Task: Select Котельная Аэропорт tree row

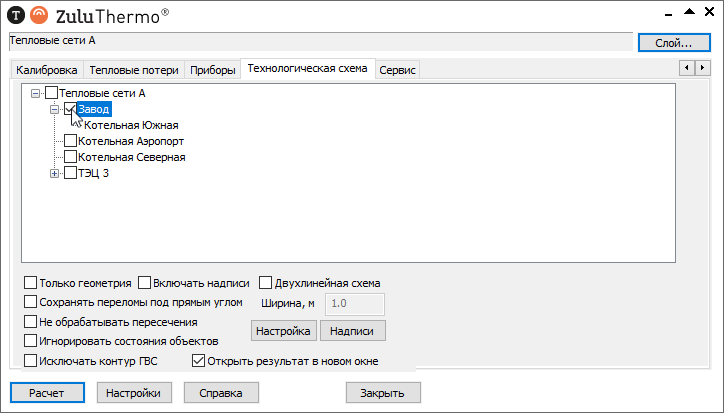Action: tap(131, 141)
